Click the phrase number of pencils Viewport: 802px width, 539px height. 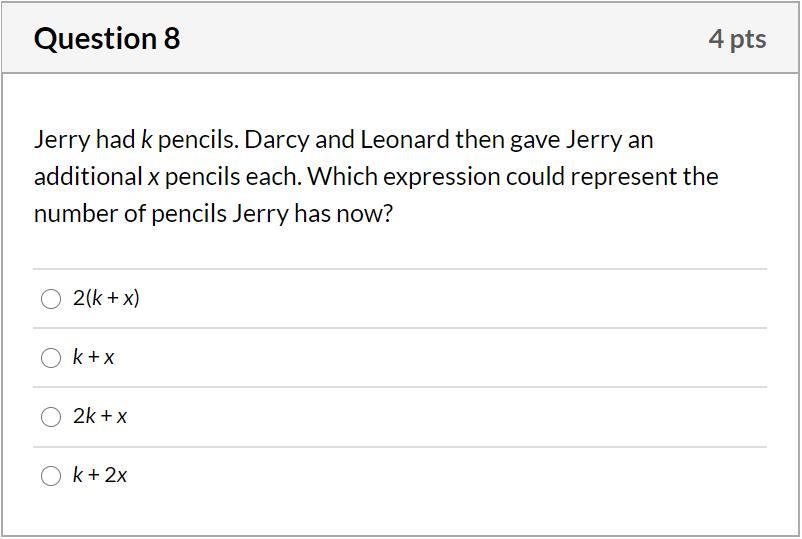click(x=130, y=214)
